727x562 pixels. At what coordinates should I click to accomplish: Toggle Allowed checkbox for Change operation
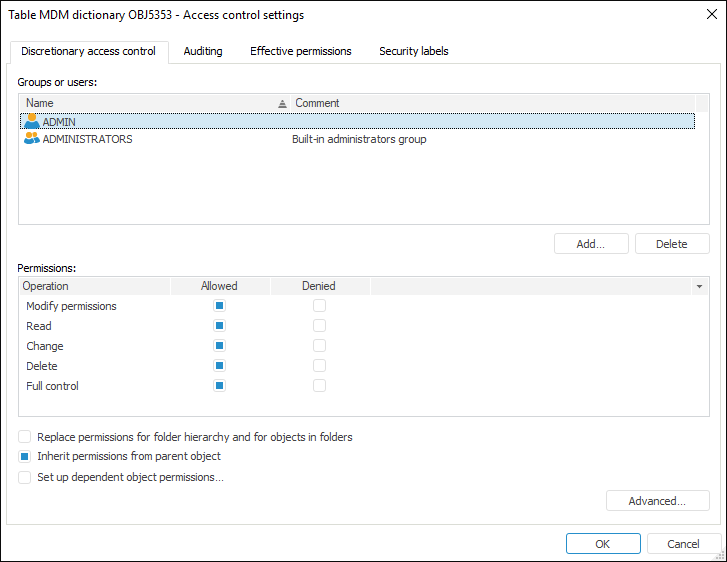[220, 346]
